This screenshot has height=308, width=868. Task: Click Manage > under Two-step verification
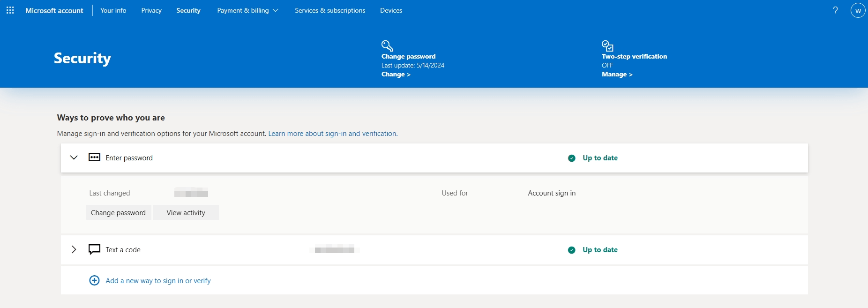[617, 74]
